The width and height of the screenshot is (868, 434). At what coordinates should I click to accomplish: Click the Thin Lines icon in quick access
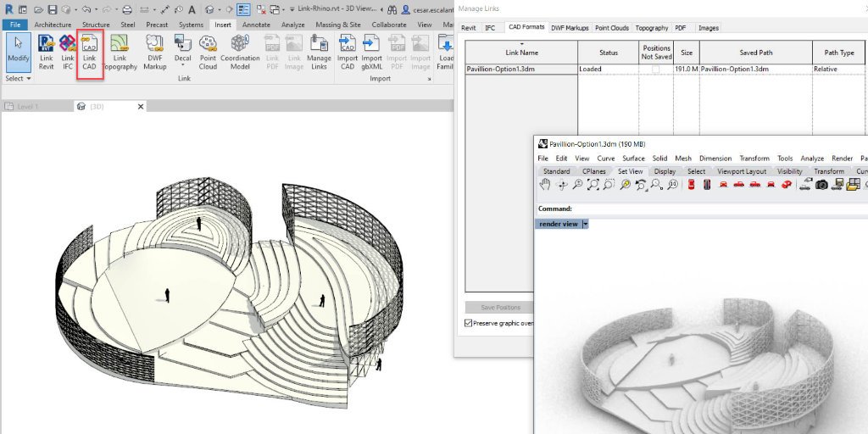pyautogui.click(x=243, y=10)
